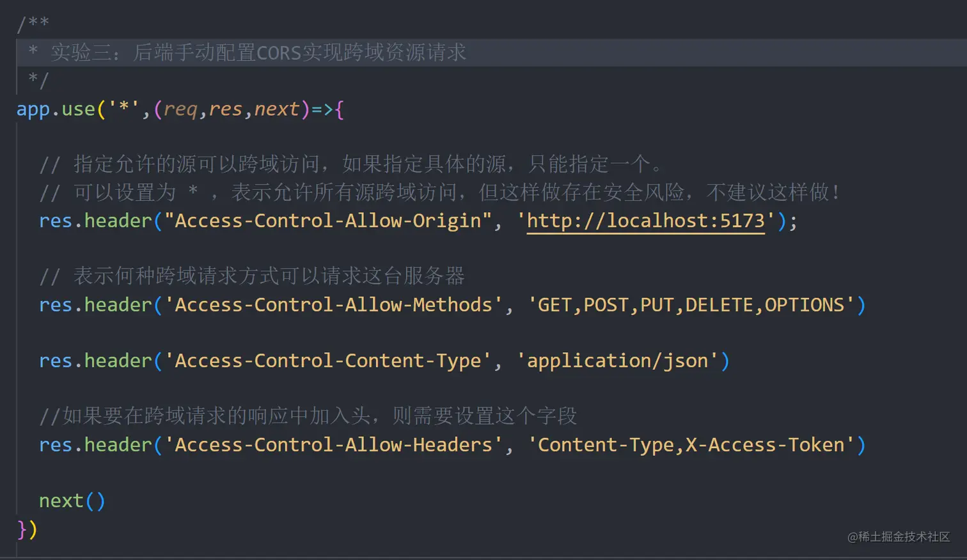967x560 pixels.
Task: Click comment starting '如果要在跨域请求的响应中加入头'
Action: pos(308,416)
